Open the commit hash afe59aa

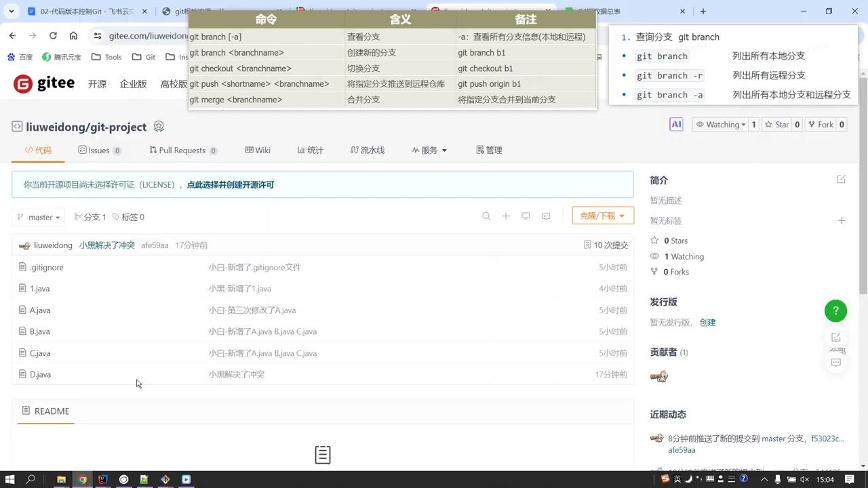tap(155, 245)
